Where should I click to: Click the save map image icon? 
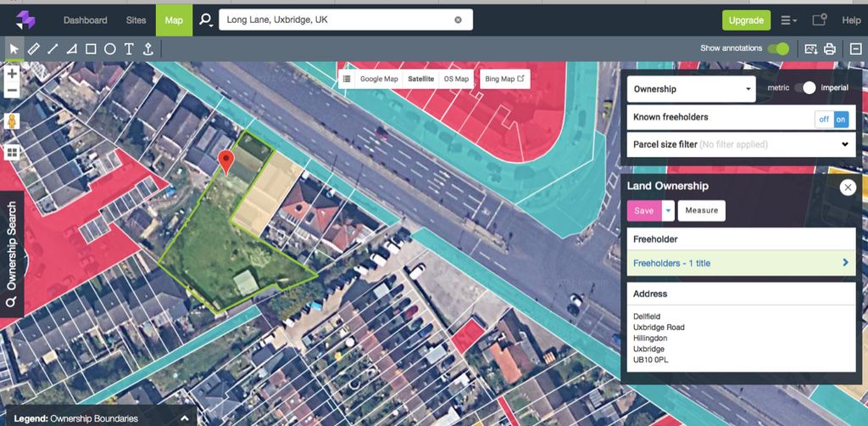click(811, 49)
